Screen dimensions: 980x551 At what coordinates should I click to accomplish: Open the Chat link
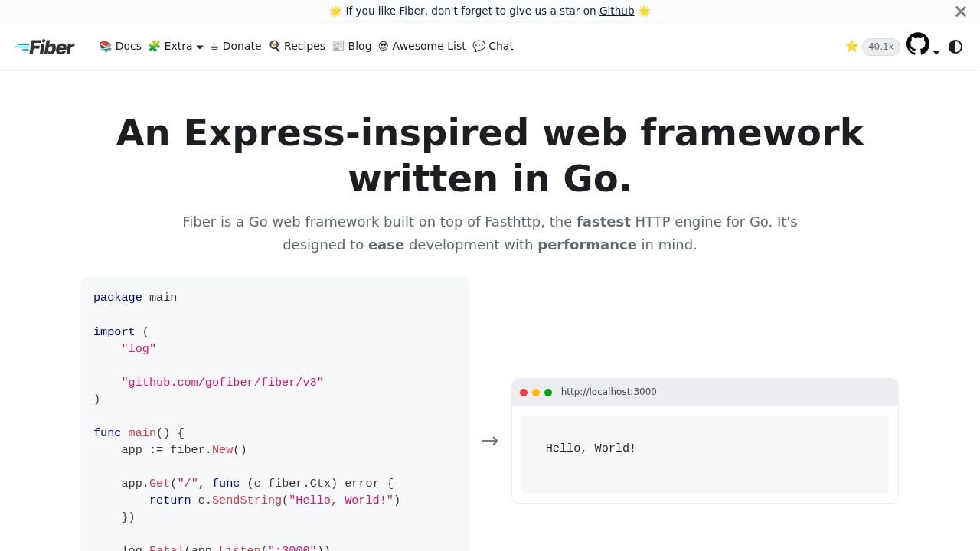pos(493,46)
